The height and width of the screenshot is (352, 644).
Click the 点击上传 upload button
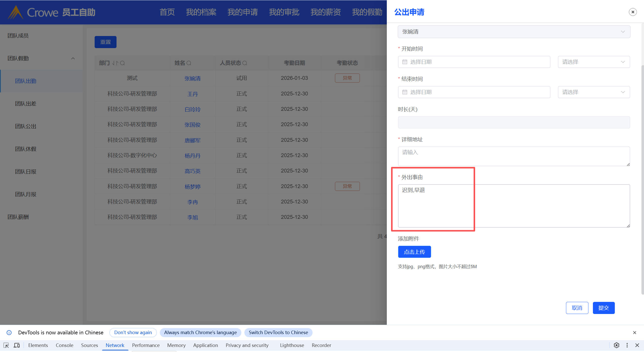[414, 252]
